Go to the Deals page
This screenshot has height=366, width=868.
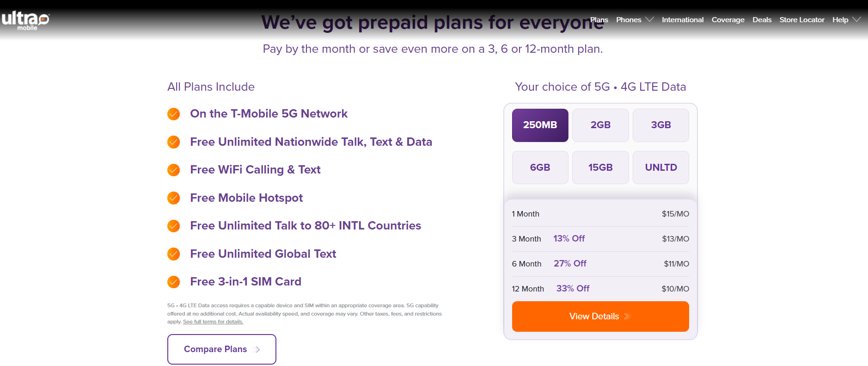coord(762,20)
